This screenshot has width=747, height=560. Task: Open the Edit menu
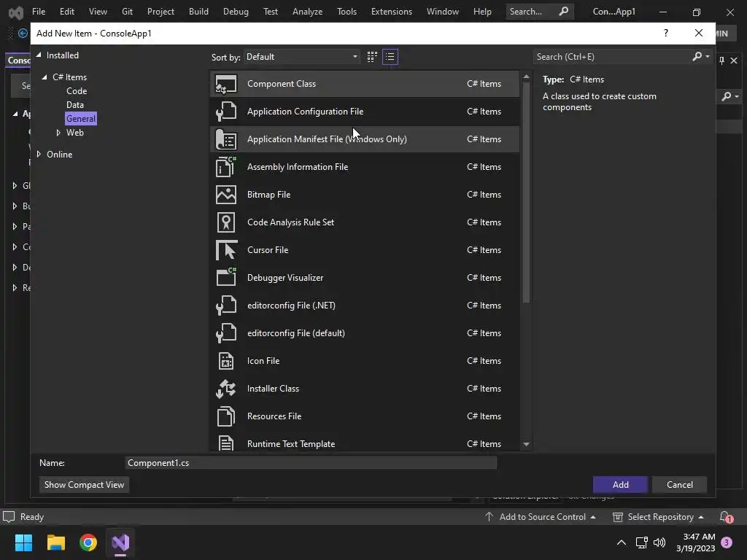(66, 12)
